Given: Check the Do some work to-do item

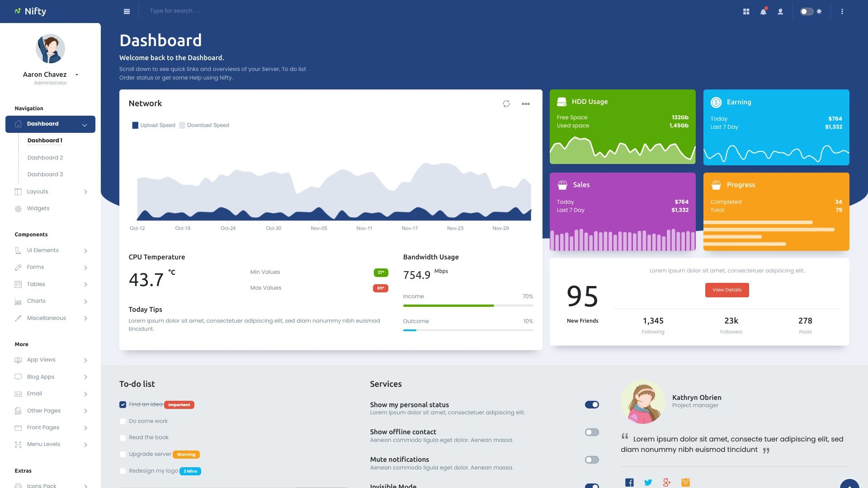Looking at the screenshot, I should pos(122,421).
